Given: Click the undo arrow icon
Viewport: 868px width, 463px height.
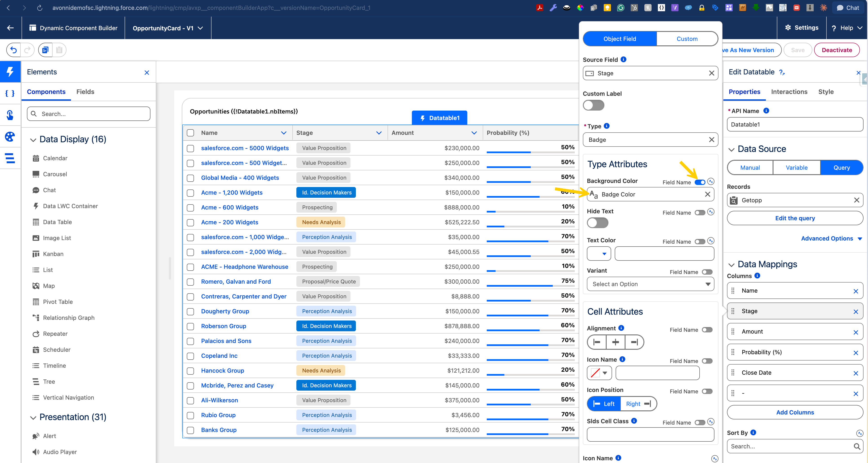Looking at the screenshot, I should pos(13,50).
